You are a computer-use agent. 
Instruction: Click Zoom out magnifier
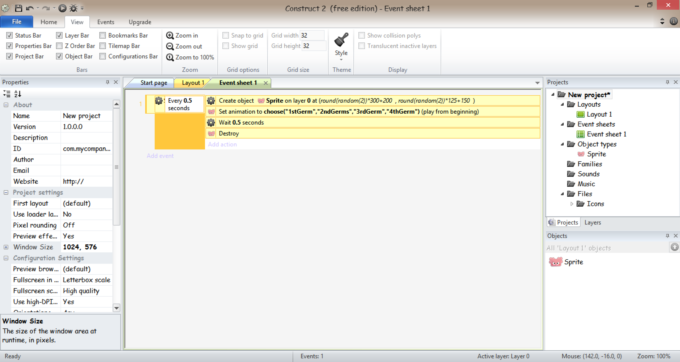tap(184, 46)
